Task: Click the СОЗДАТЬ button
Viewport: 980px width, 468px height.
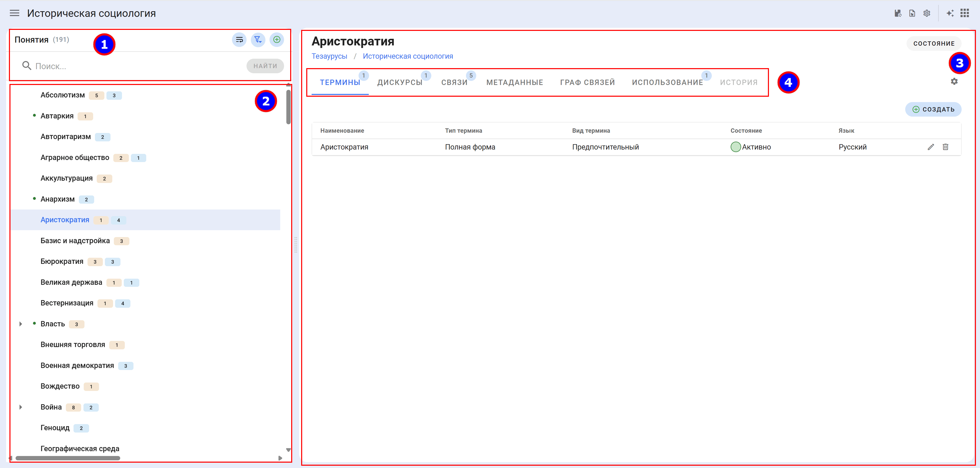Action: coord(933,109)
